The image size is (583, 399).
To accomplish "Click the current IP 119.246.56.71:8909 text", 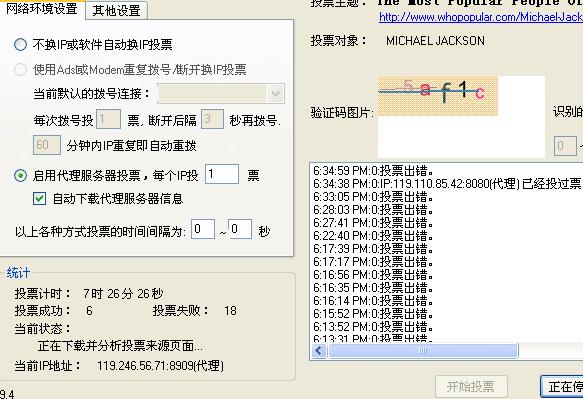I will click(160, 366).
